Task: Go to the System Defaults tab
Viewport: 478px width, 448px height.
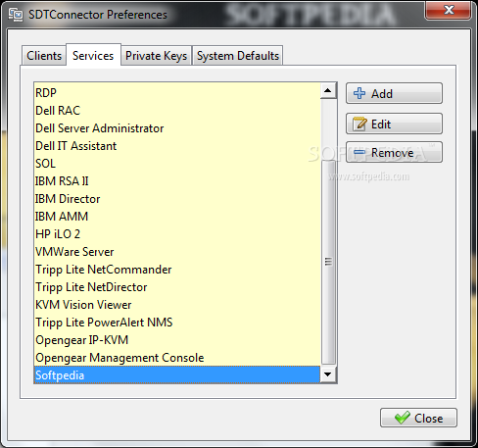Action: [238, 56]
